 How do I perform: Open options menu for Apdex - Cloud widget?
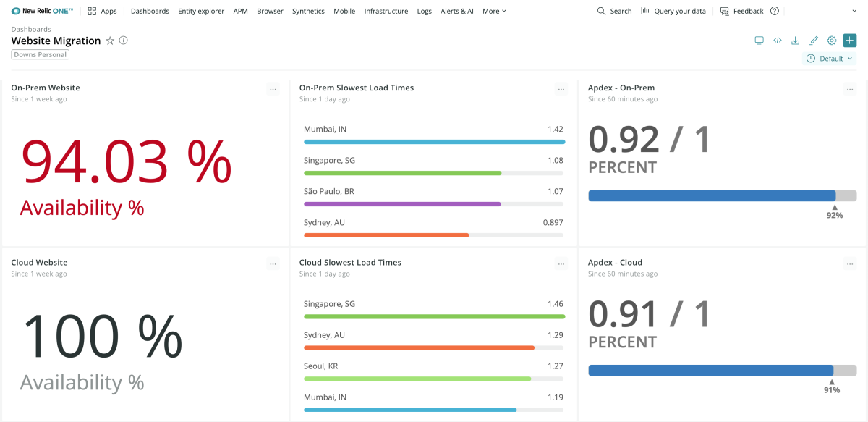point(850,264)
